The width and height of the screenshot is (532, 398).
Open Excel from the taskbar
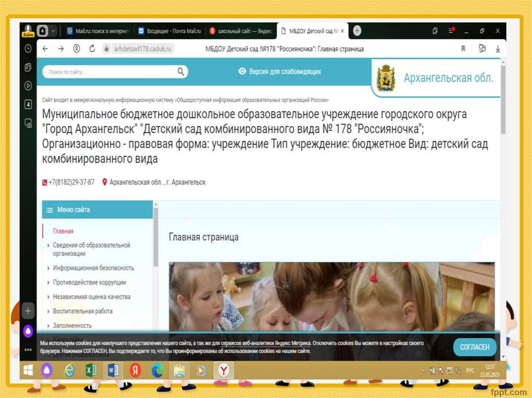[91, 370]
